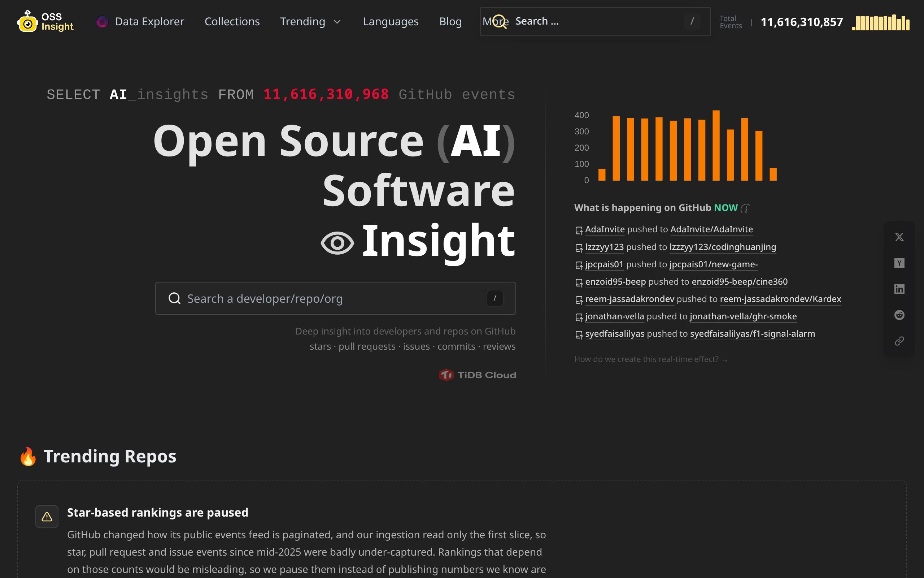924x578 pixels.
Task: Share on X via the side panel icon
Action: (899, 237)
